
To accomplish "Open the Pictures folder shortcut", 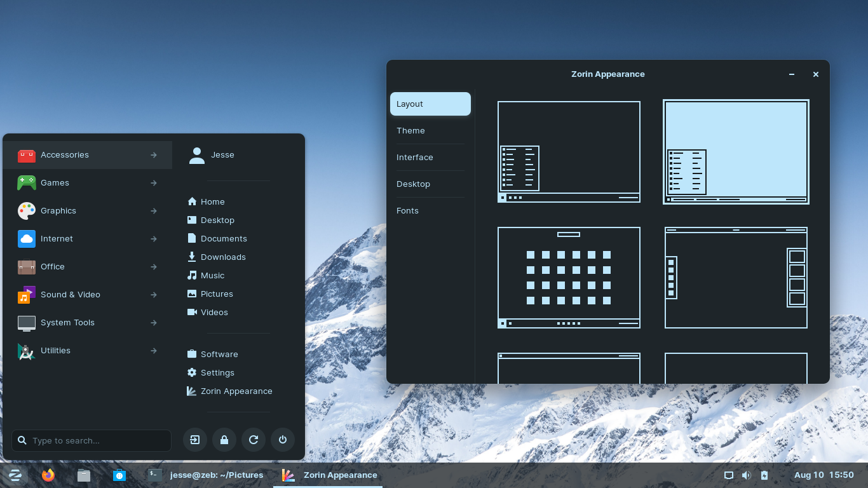I will coord(210,294).
